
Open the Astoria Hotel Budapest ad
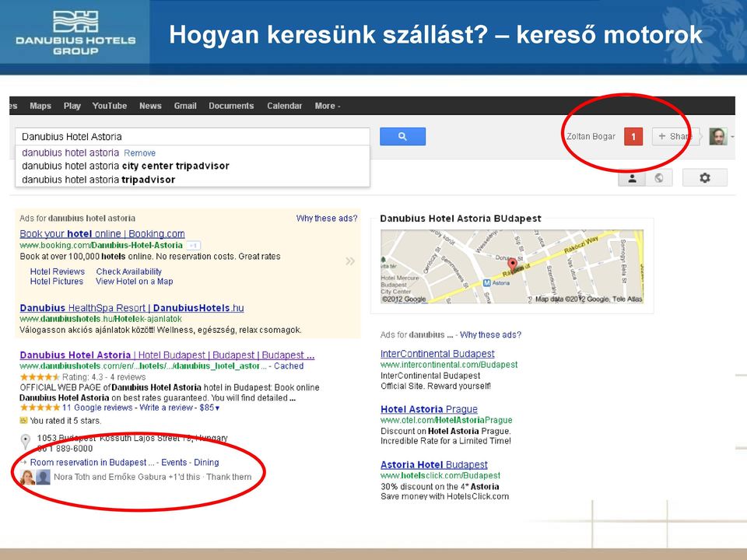pos(434,465)
